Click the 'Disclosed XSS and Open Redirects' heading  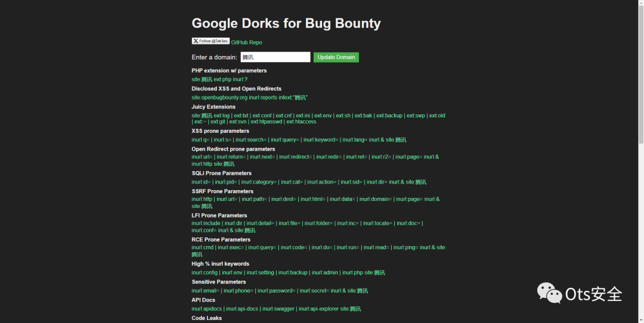(x=236, y=89)
